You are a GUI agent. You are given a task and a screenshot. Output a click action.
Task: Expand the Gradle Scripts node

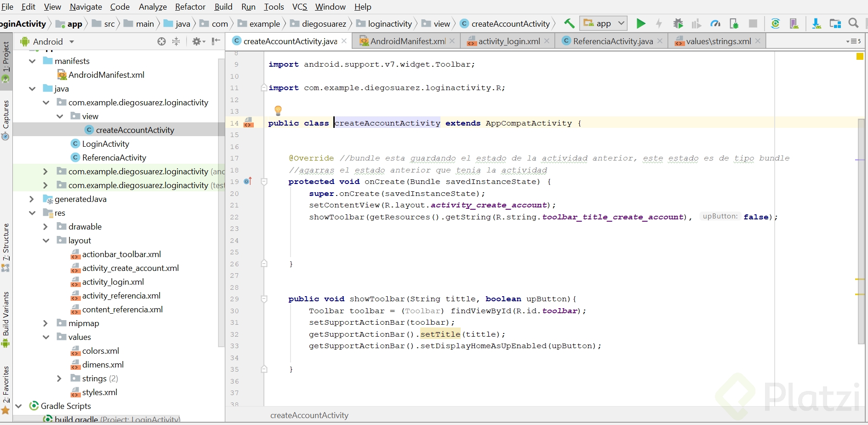18,406
